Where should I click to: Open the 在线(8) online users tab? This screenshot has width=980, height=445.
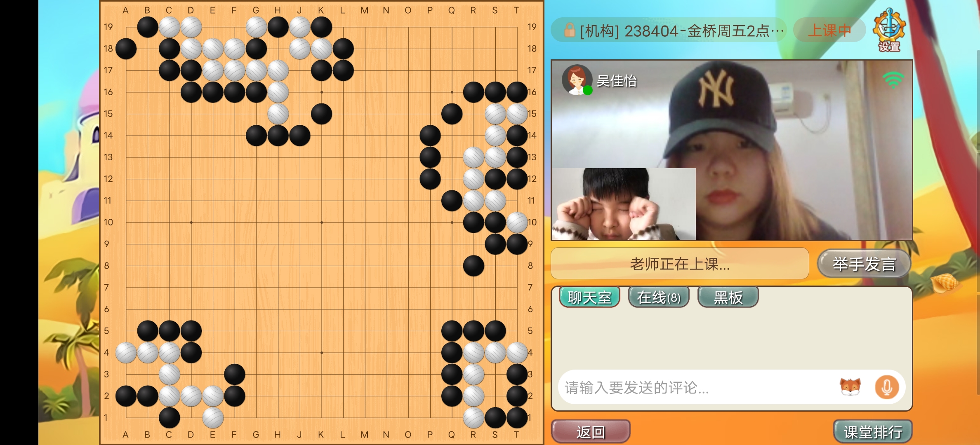[659, 297]
